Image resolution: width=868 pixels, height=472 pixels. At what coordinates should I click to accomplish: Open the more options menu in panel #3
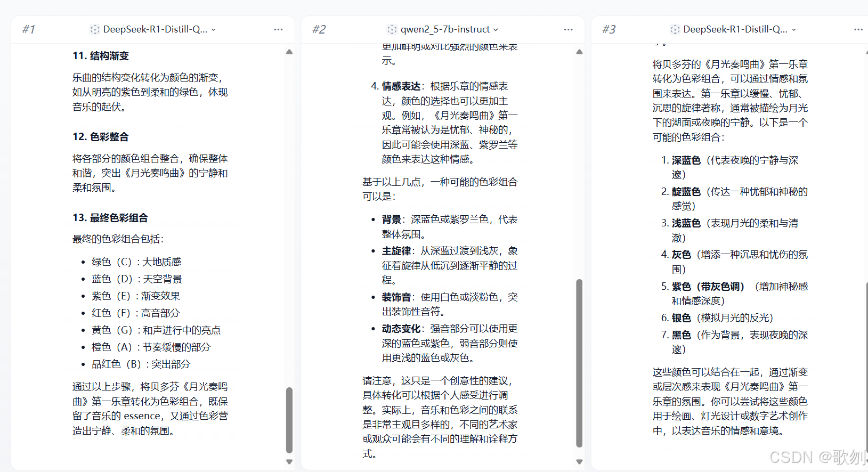858,29
